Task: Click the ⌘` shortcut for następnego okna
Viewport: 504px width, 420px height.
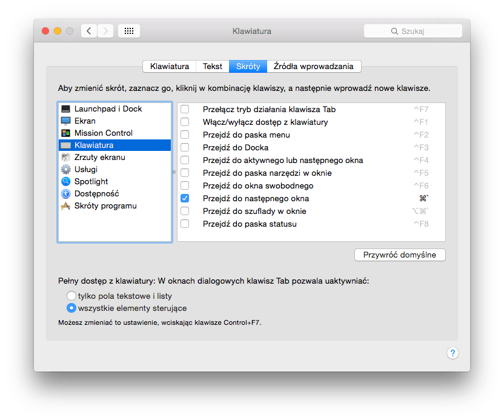Action: [424, 198]
